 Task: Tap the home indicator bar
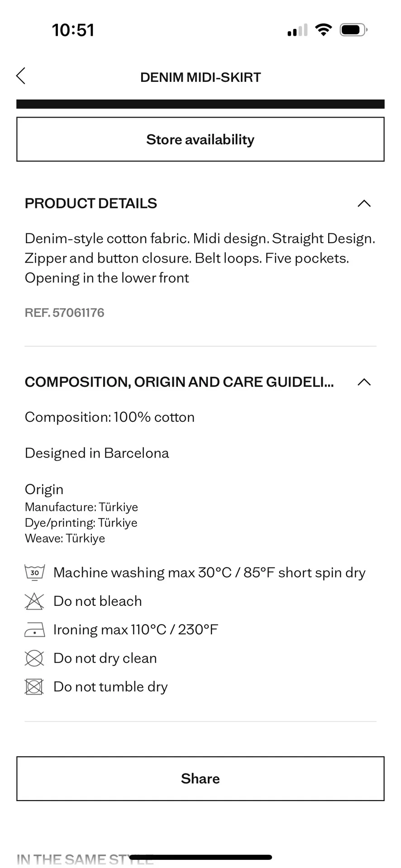[200, 857]
